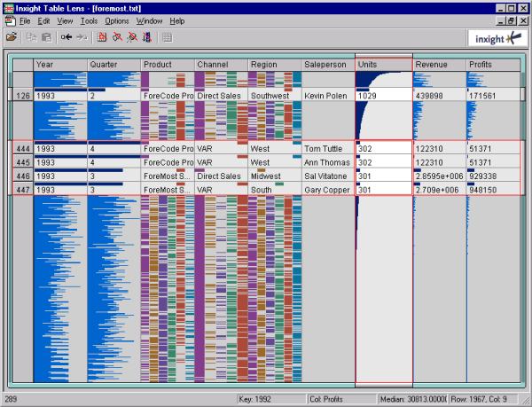Click the document icon left of File menu
Viewport: 532px width, 407px height.
10,21
